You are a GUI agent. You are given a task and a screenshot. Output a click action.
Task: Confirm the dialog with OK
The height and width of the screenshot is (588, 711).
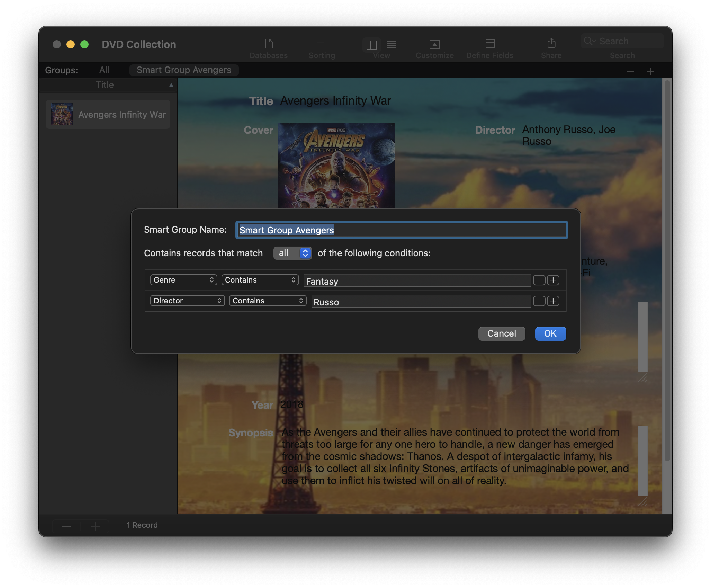pos(550,333)
